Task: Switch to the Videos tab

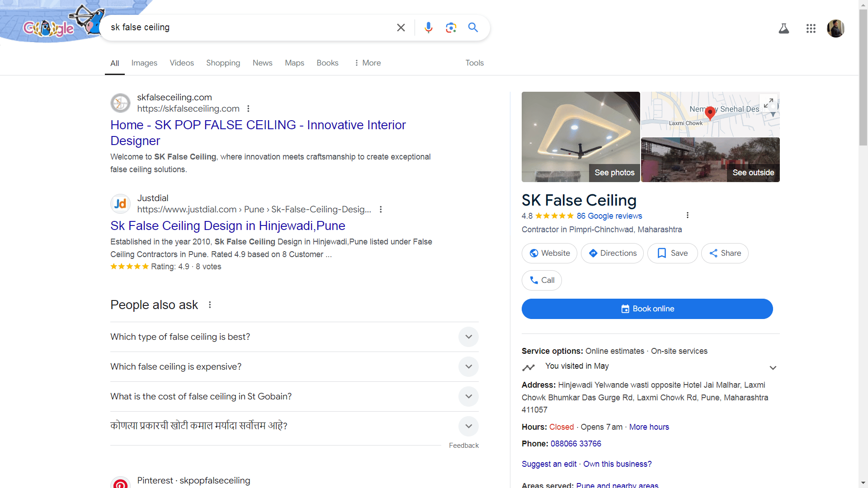Action: click(x=182, y=63)
